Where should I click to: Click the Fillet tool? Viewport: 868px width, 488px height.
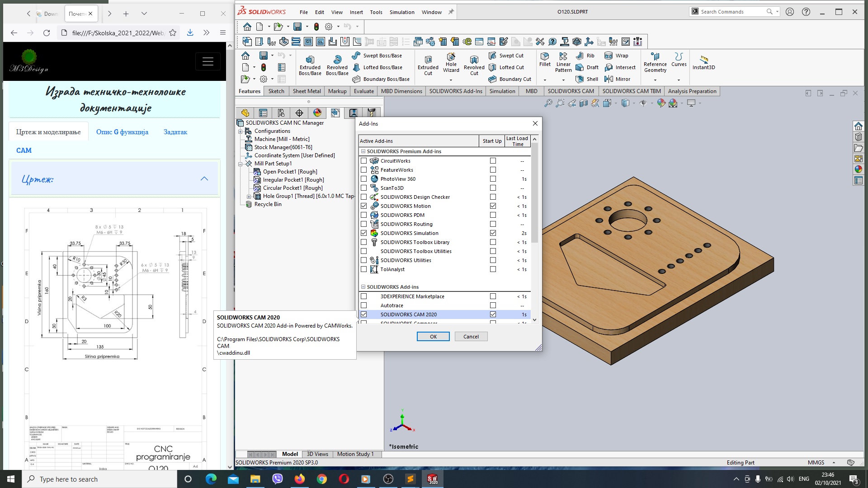545,60
